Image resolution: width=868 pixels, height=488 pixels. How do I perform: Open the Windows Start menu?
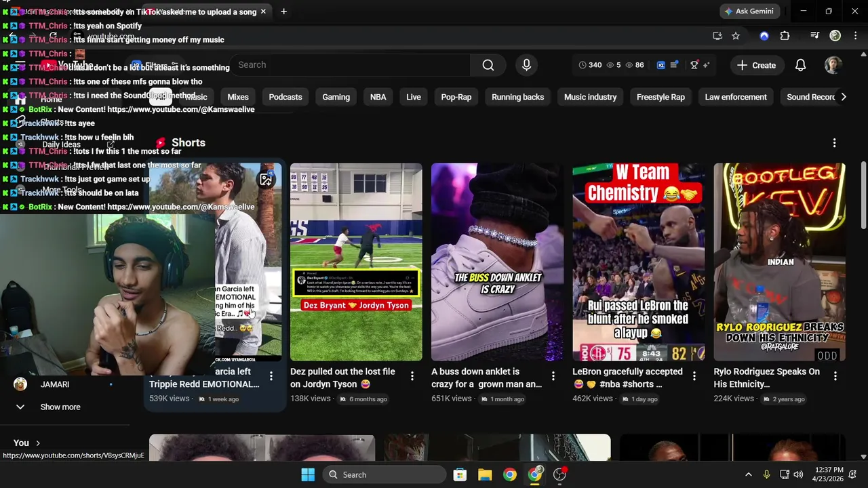tap(308, 474)
